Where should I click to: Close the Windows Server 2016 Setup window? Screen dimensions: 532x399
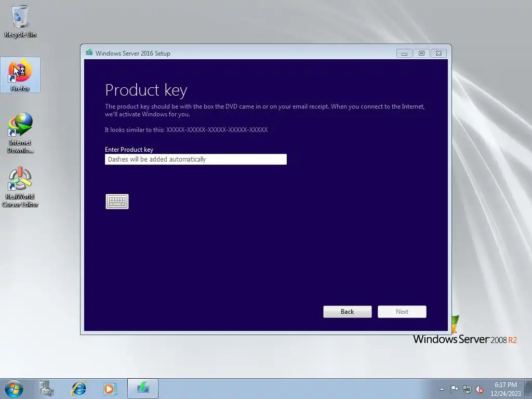click(x=438, y=54)
